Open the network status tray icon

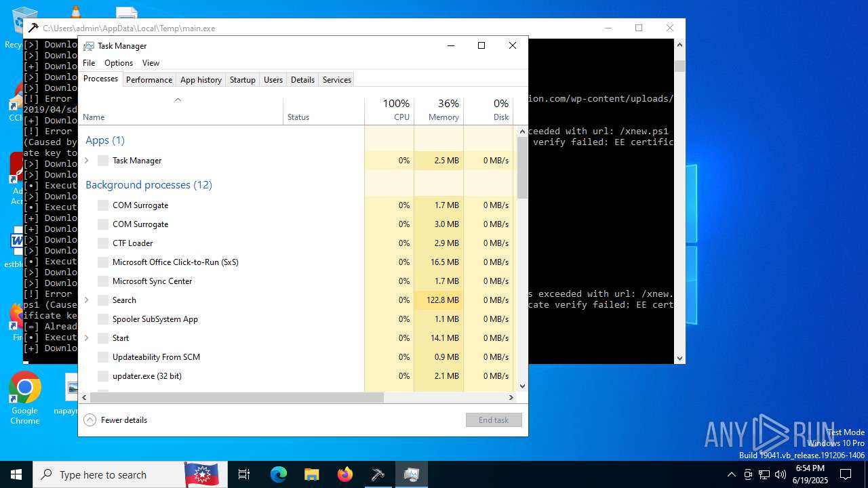[764, 474]
